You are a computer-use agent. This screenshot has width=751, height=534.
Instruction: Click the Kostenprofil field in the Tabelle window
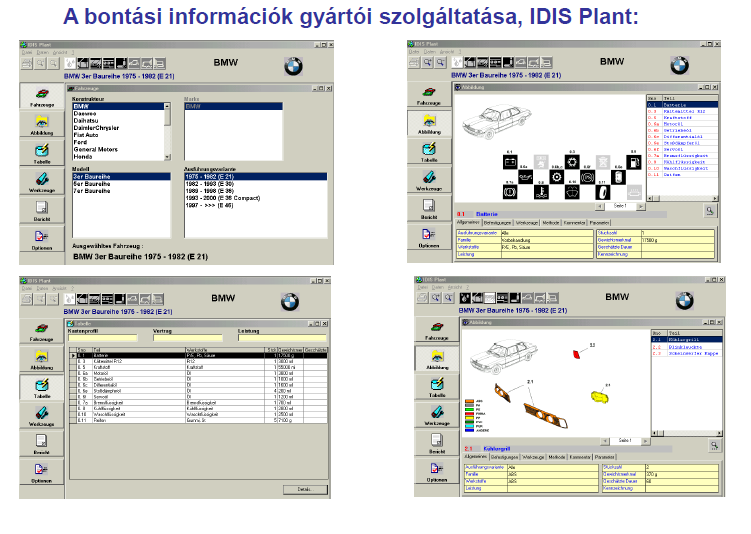point(102,338)
